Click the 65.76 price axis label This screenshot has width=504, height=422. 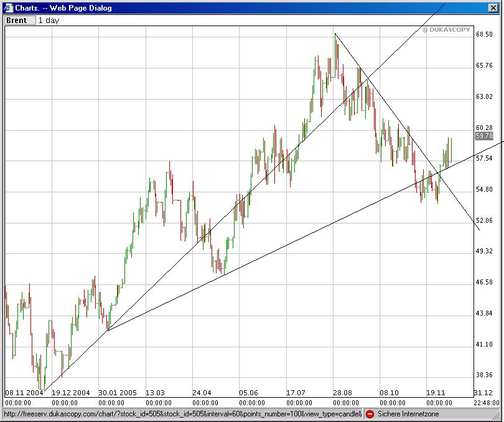point(484,65)
